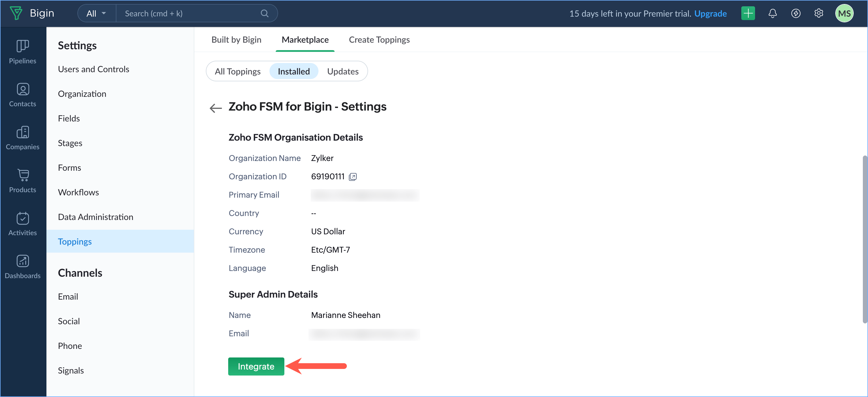The width and height of the screenshot is (868, 397).
Task: Open Organization ID external link icon
Action: point(353,177)
